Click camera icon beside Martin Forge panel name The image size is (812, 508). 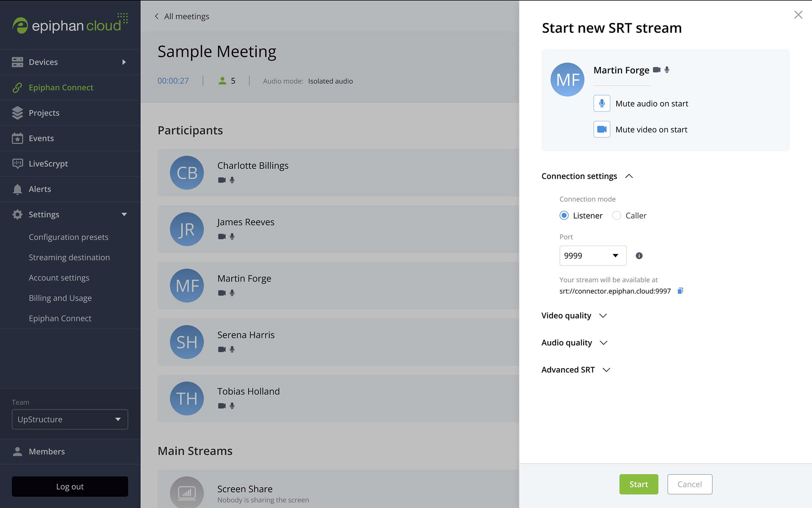(x=656, y=70)
